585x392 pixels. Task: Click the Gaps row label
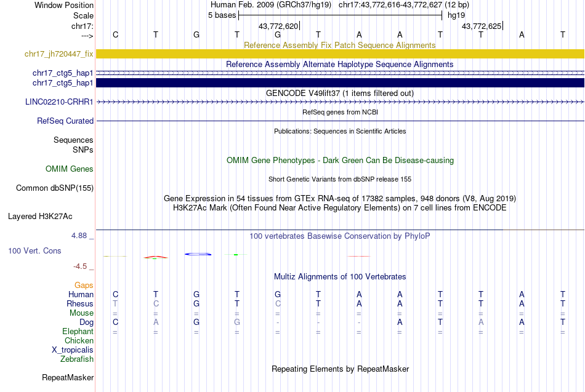click(84, 286)
